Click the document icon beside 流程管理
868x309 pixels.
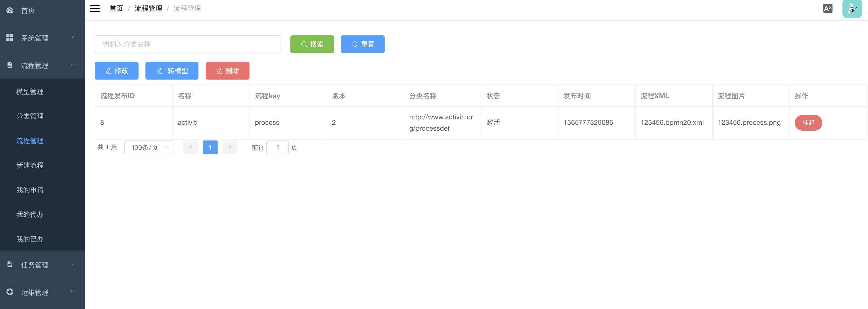10,65
